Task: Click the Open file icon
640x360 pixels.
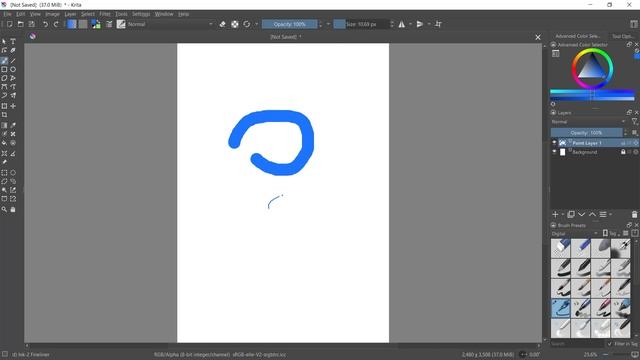Action: tap(20, 24)
